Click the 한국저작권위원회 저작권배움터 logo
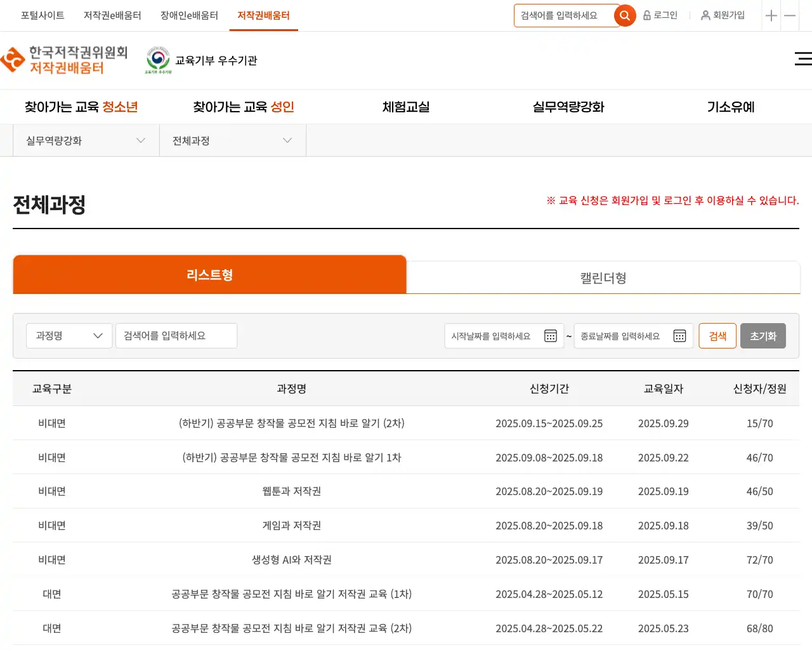812x650 pixels. click(65, 60)
